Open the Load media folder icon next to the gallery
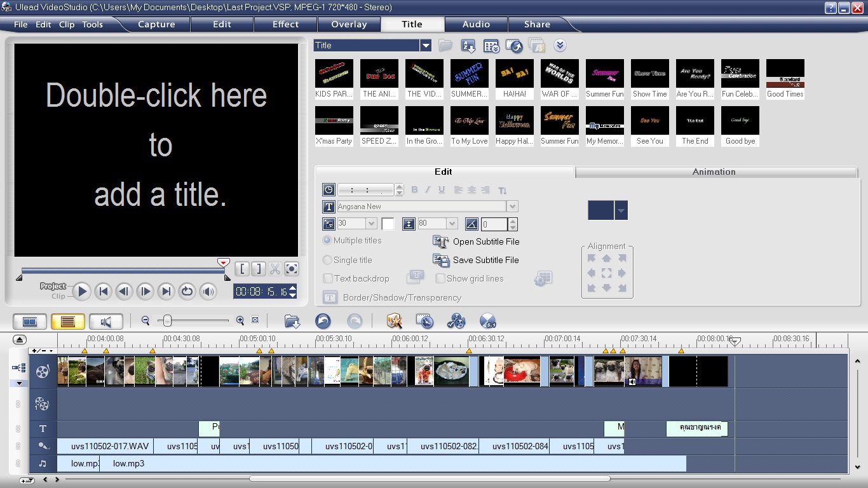The image size is (868, 488). coord(445,46)
